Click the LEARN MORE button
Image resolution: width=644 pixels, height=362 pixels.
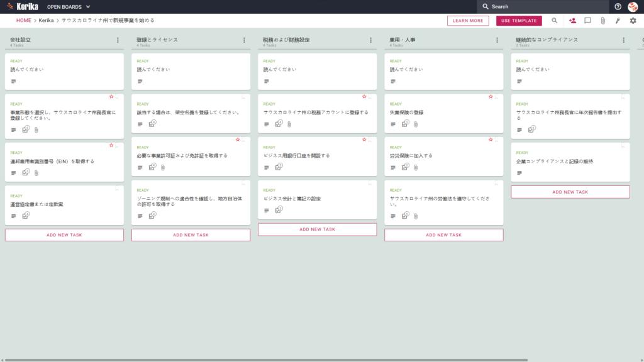pyautogui.click(x=468, y=21)
